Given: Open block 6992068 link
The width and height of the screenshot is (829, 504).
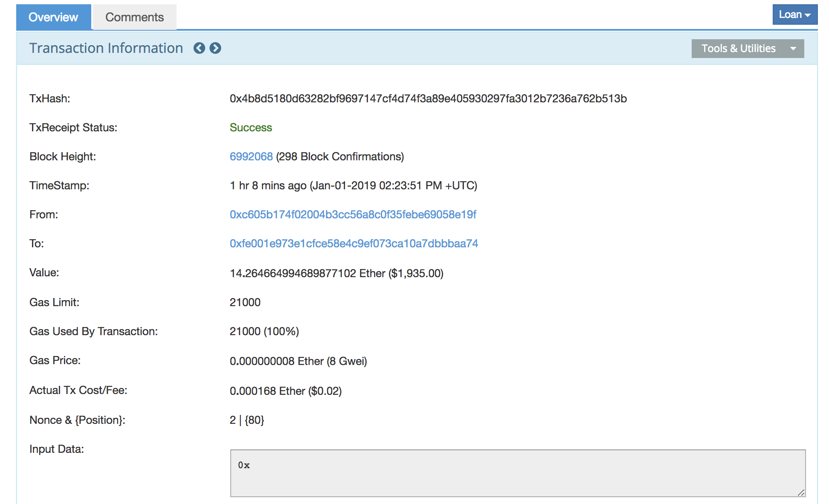Looking at the screenshot, I should click(x=251, y=156).
